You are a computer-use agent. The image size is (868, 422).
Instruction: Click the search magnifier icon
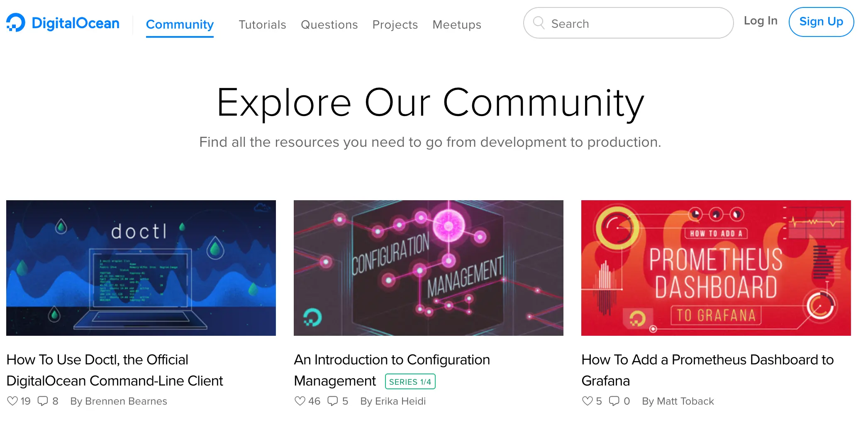pyautogui.click(x=539, y=23)
